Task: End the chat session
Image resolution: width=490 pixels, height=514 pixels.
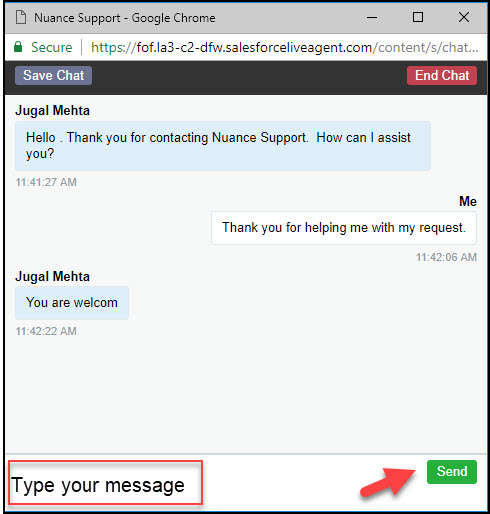Action: [x=442, y=75]
